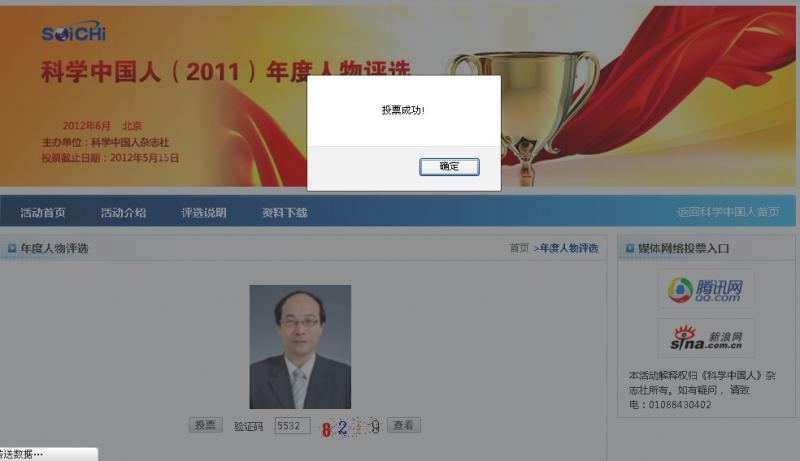This screenshot has height=461, width=800.
Task: Submit the vote with the 投票 button
Action: click(206, 425)
